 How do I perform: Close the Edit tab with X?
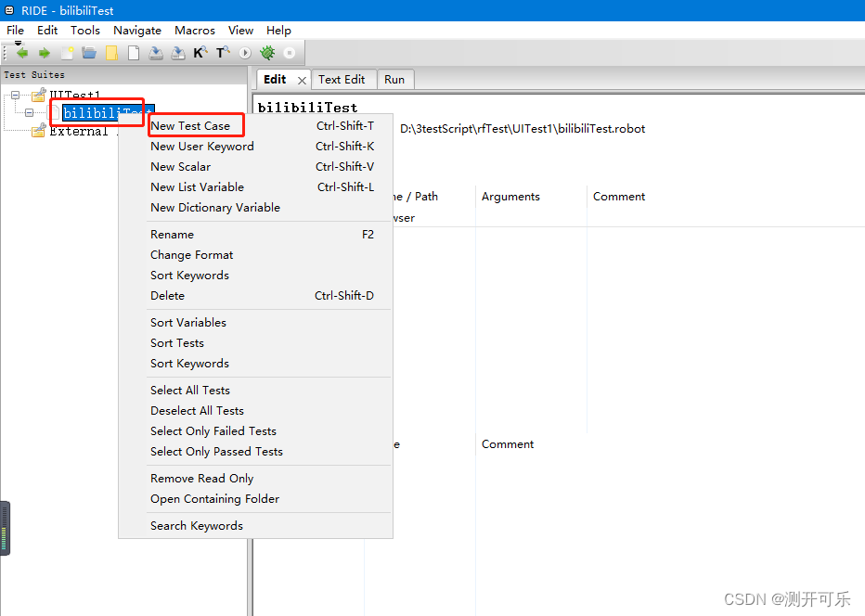coord(302,81)
